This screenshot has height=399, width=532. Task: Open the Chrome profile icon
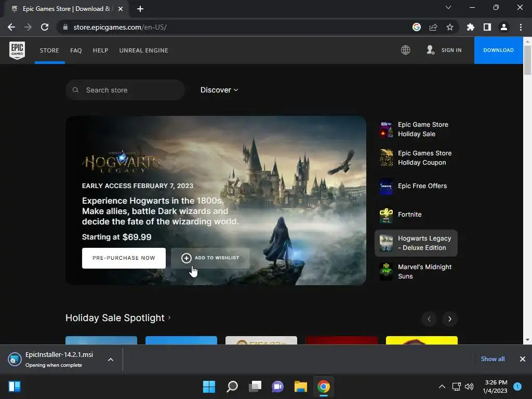(504, 27)
